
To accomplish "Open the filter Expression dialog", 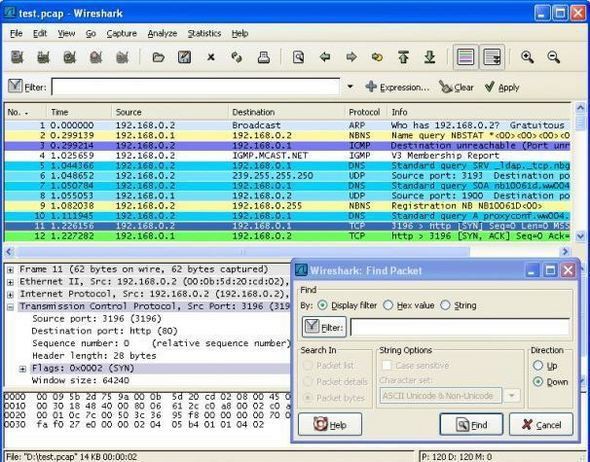I will pyautogui.click(x=397, y=87).
